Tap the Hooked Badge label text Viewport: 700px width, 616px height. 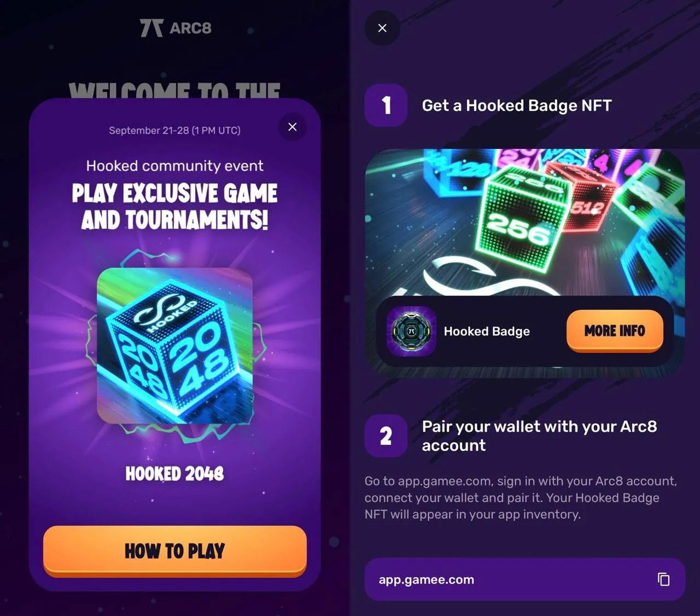(487, 332)
